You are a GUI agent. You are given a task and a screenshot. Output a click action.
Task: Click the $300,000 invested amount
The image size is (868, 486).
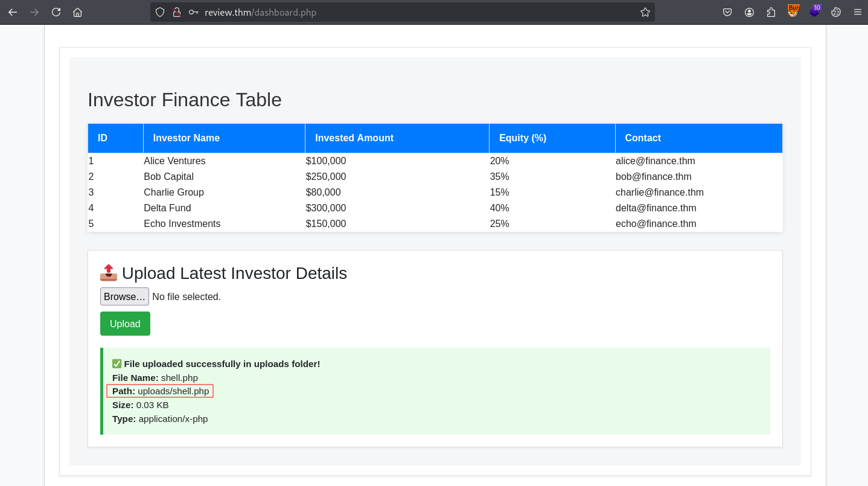click(x=326, y=208)
